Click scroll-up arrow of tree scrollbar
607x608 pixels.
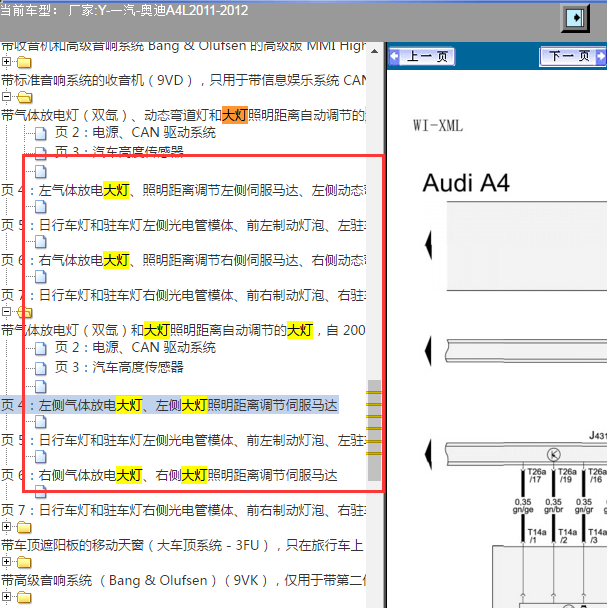pyautogui.click(x=374, y=51)
